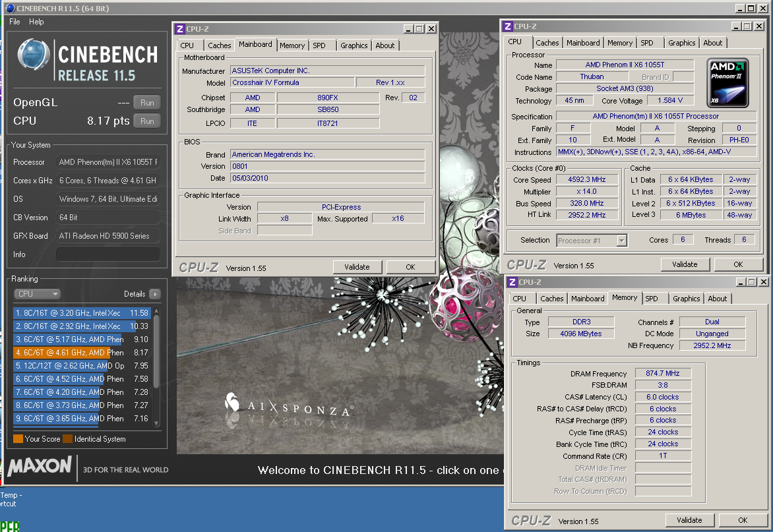Select ranking entry 6C/6T @ 4.20 GHz

pos(82,392)
